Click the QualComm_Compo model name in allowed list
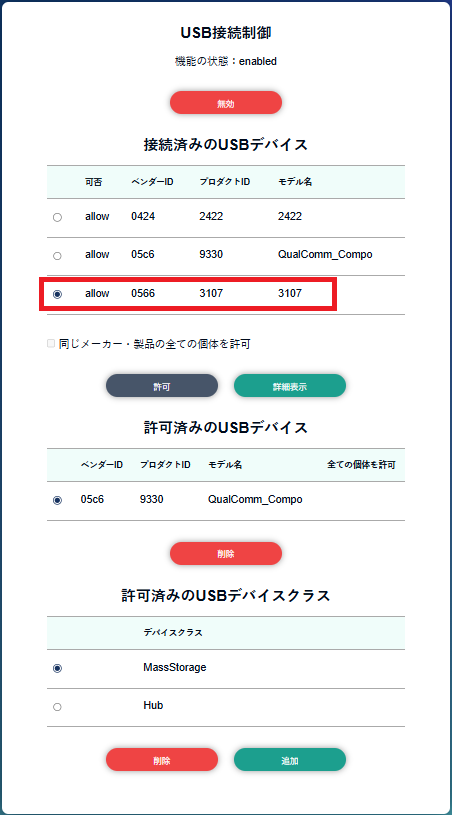Image resolution: width=452 pixels, height=815 pixels. (x=255, y=499)
